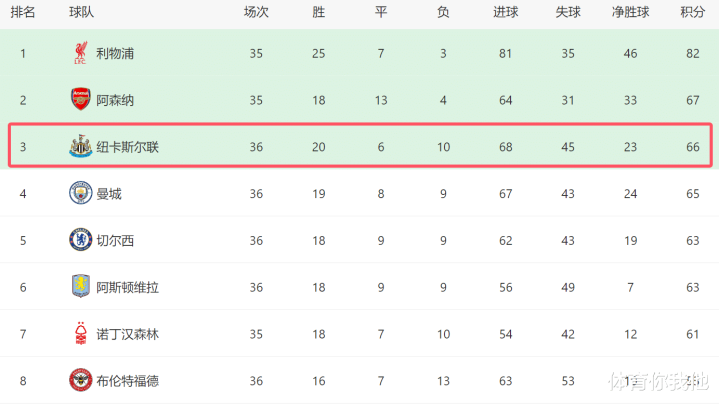Sort by the 进球 column header
Viewport: 719px width, 404px height.
pos(505,12)
